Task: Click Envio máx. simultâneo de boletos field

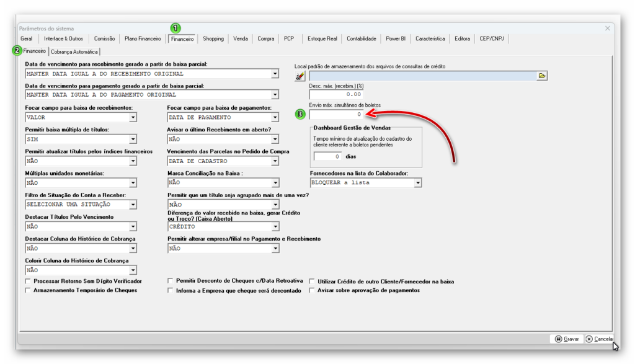Action: 336,115
